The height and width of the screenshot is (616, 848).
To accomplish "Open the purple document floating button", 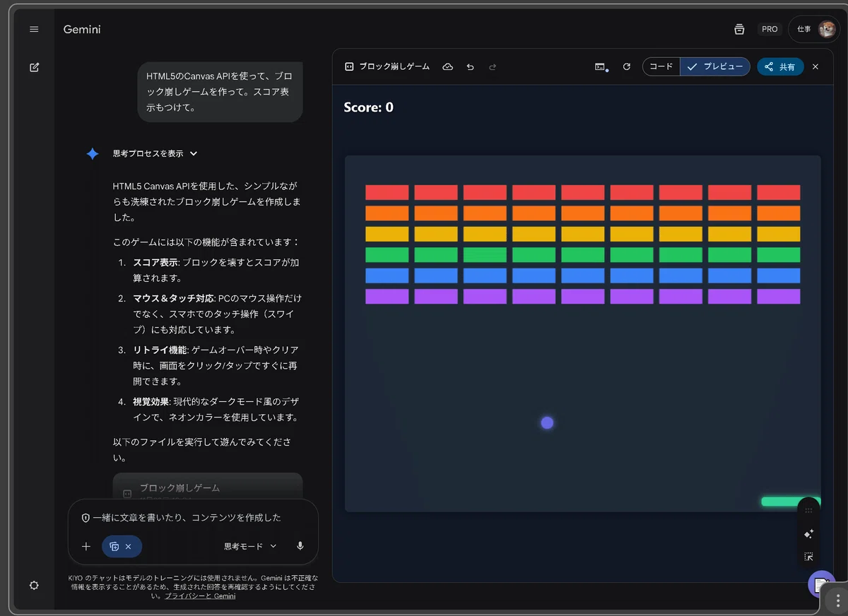I will (x=821, y=584).
